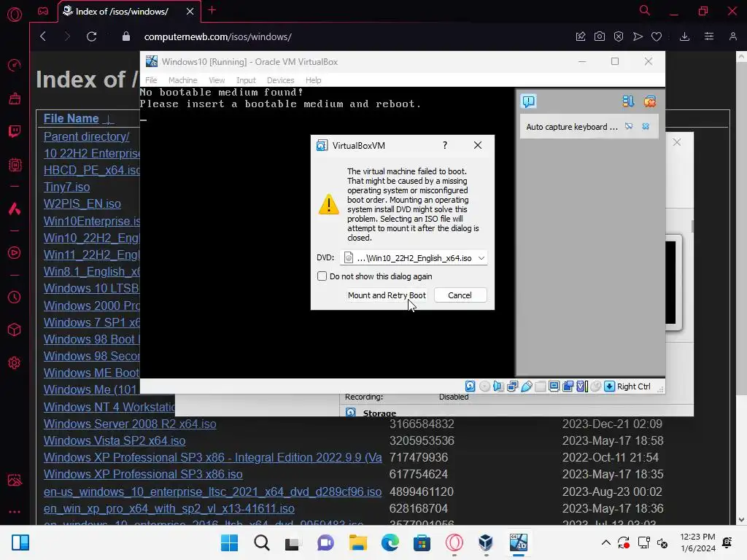The image size is (747, 560).
Task: Open Windows XP Professional SP3 x86.iso link
Action: [143, 474]
